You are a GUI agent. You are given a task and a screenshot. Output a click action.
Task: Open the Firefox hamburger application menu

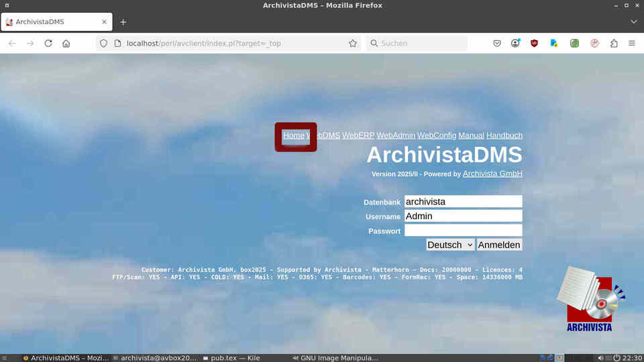[632, 43]
